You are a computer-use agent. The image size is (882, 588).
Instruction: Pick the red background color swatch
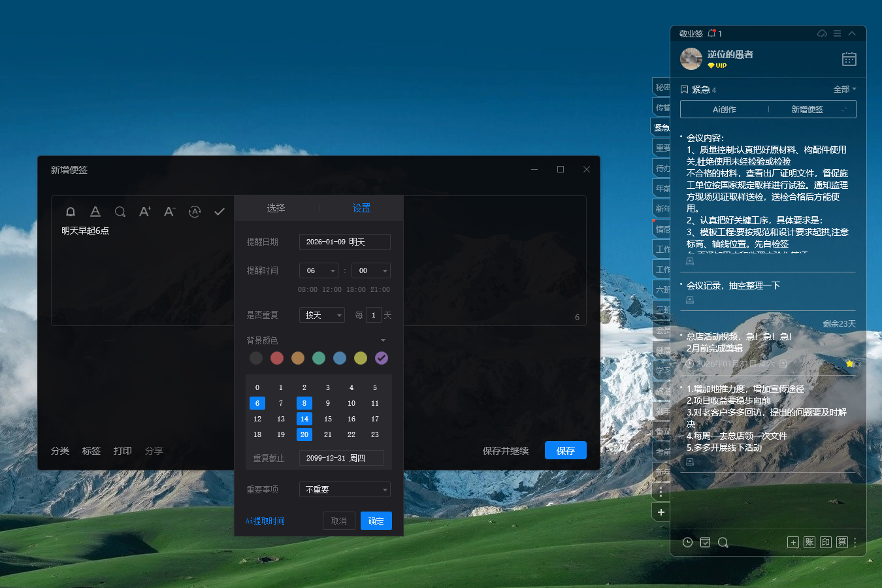pyautogui.click(x=277, y=358)
